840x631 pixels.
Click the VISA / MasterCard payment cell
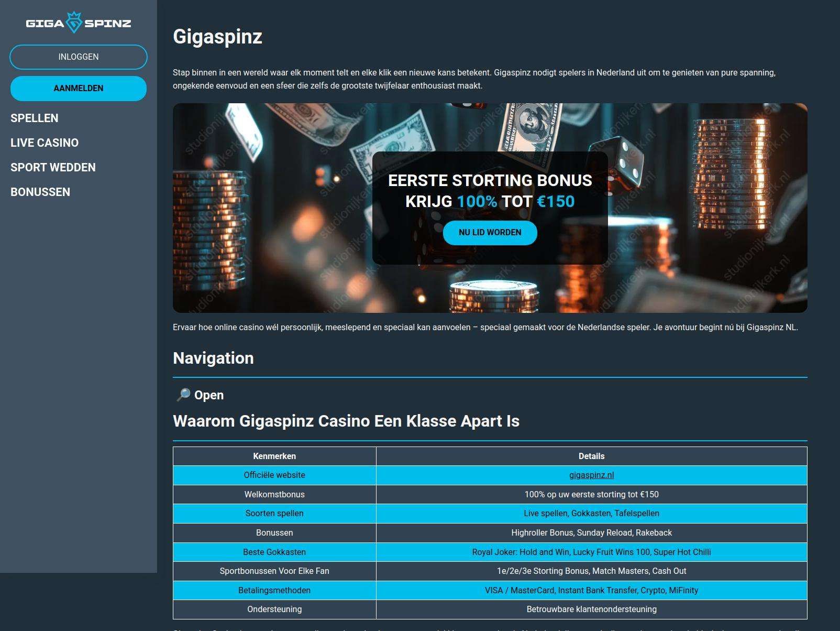(592, 590)
